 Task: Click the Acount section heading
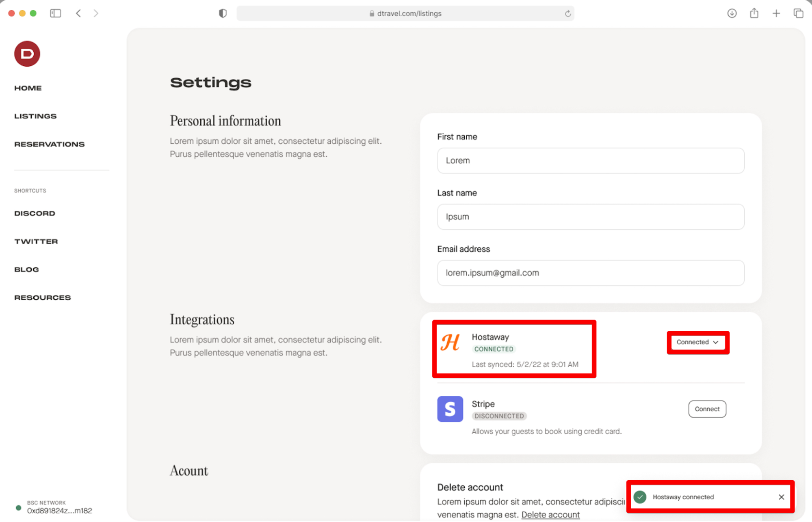point(188,470)
